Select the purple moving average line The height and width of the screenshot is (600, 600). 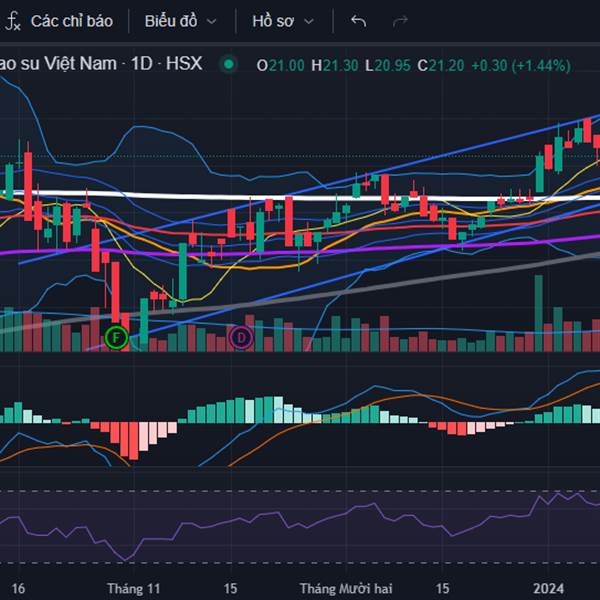point(344,250)
